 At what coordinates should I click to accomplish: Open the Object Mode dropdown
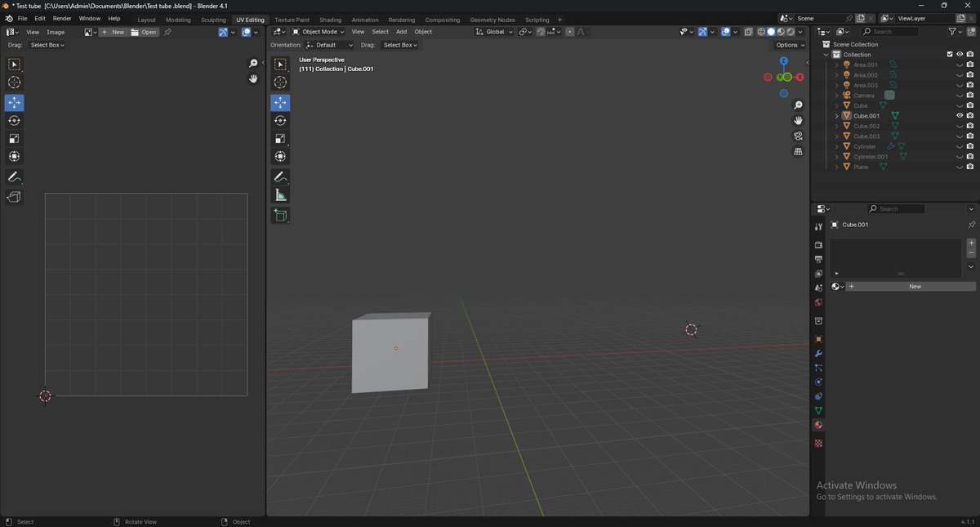click(x=320, y=32)
